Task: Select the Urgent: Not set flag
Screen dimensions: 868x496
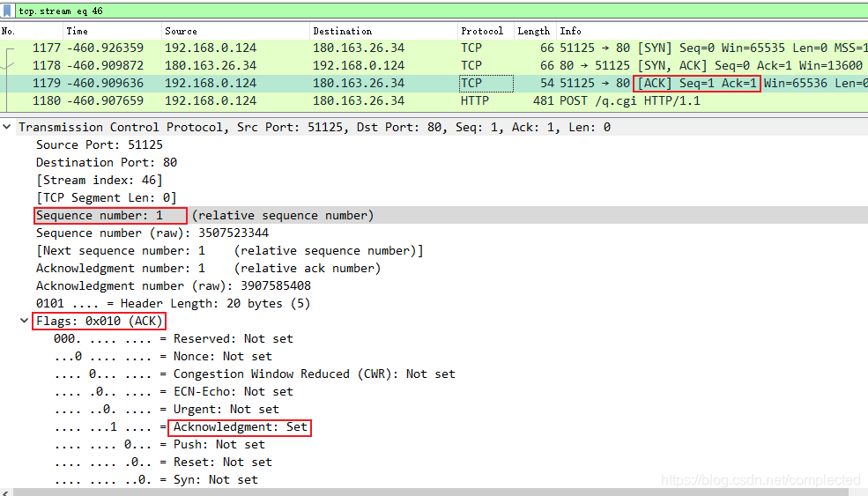Action: click(x=166, y=410)
